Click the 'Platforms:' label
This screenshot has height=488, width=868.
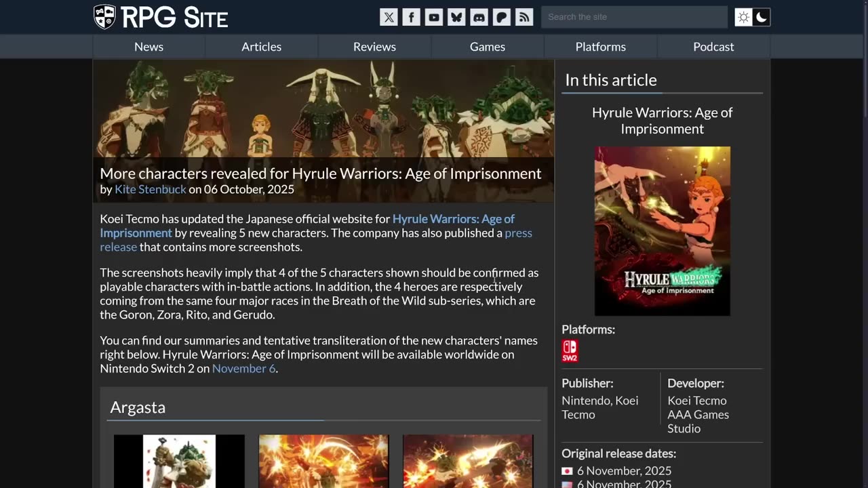pos(588,329)
